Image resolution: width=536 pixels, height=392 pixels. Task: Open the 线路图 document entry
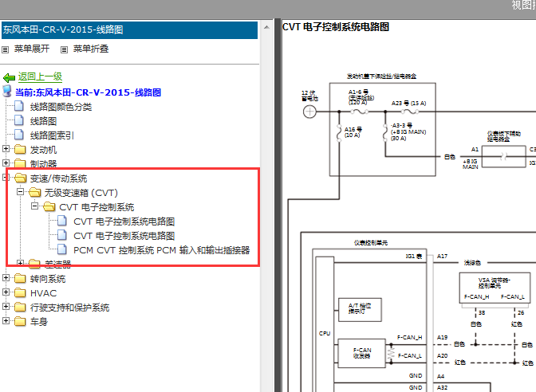point(43,121)
